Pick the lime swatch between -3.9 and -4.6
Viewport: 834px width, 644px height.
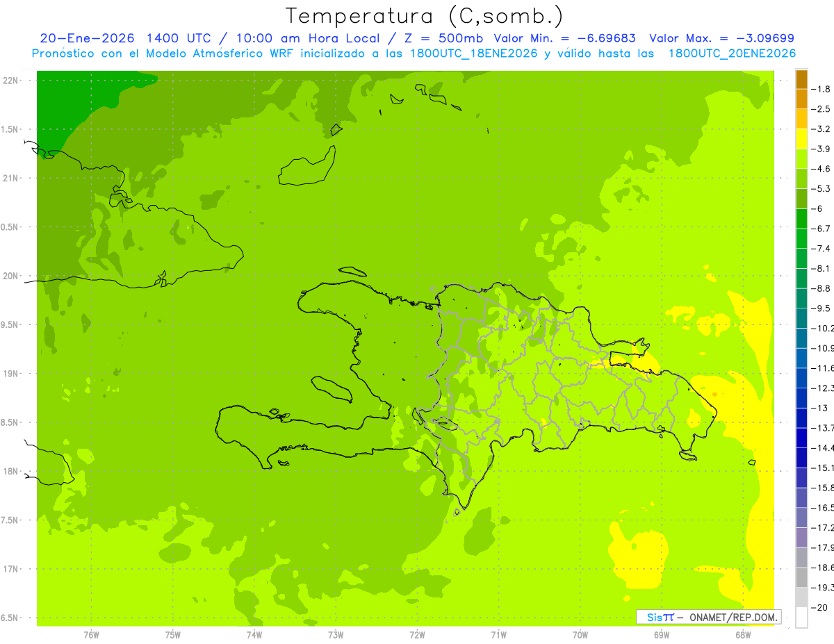click(x=801, y=159)
